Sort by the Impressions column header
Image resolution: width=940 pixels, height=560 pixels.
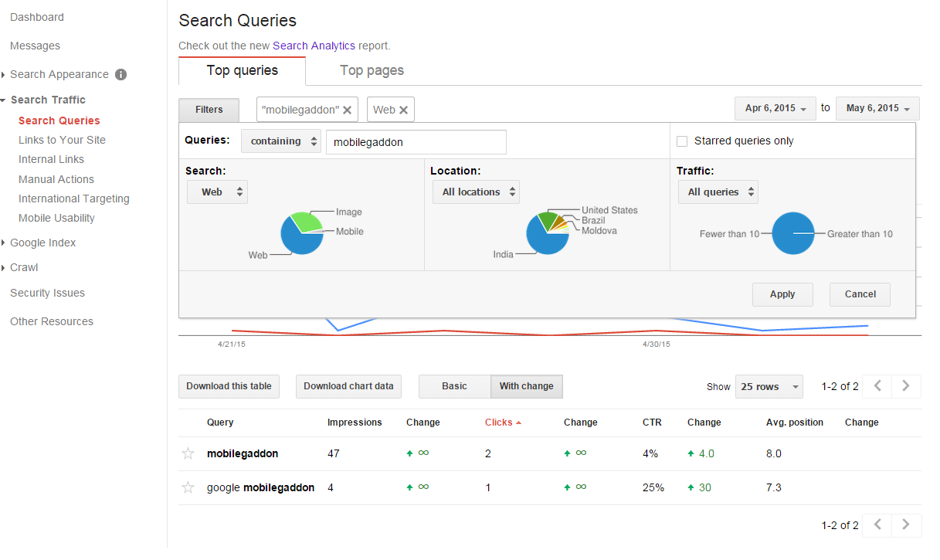355,423
